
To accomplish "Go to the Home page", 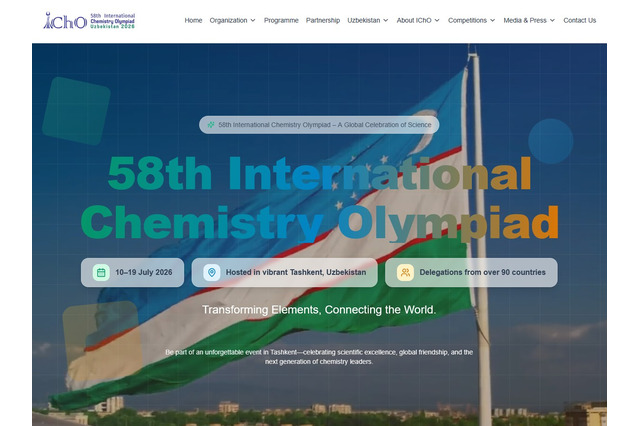I will click(193, 20).
